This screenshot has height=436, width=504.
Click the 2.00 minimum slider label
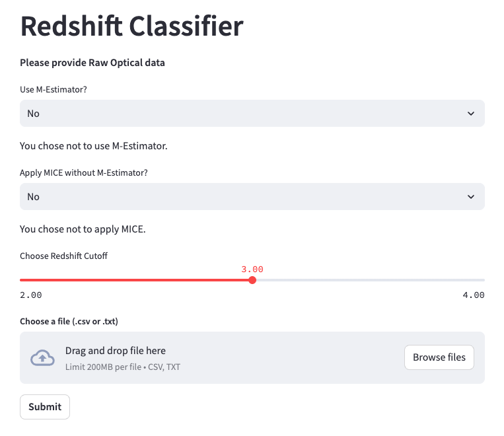[31, 295]
